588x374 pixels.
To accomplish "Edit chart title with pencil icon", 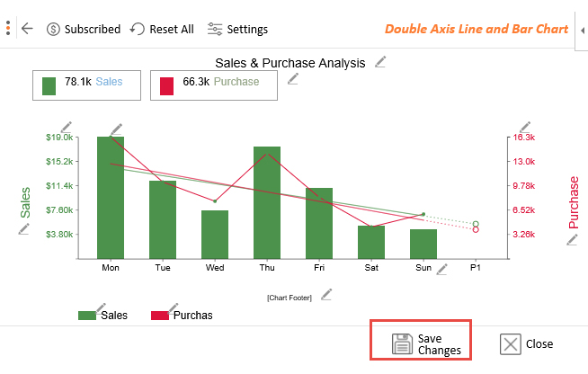I will [380, 62].
